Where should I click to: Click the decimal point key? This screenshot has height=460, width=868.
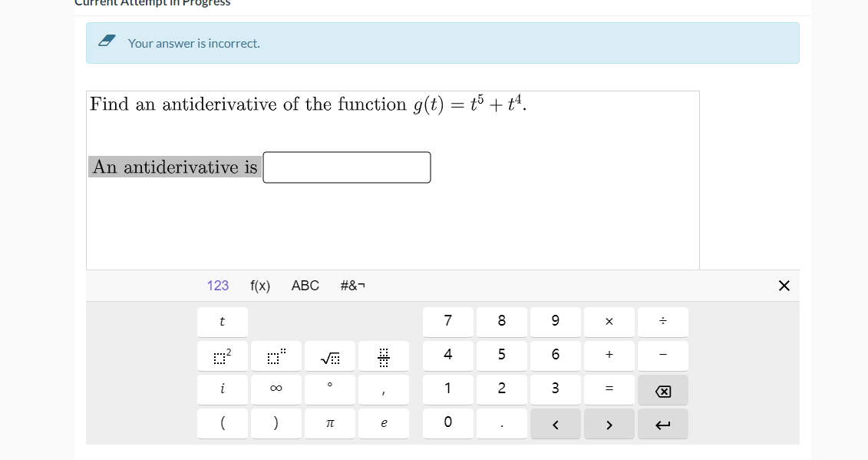[x=501, y=423]
